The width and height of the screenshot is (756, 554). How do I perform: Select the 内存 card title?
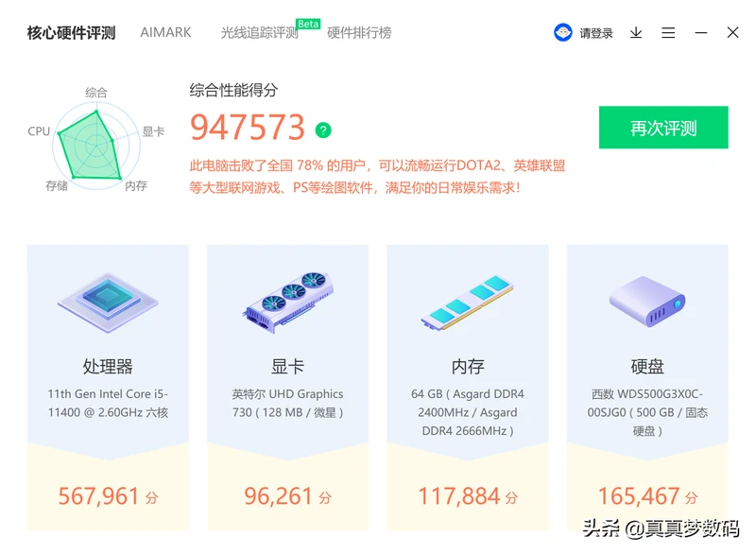[468, 367]
